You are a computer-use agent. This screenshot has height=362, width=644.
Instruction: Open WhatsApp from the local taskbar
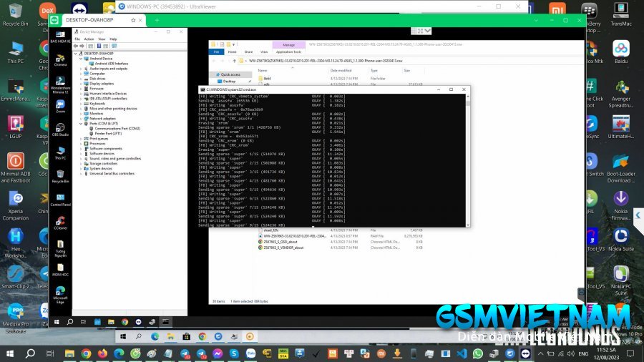pos(478,353)
